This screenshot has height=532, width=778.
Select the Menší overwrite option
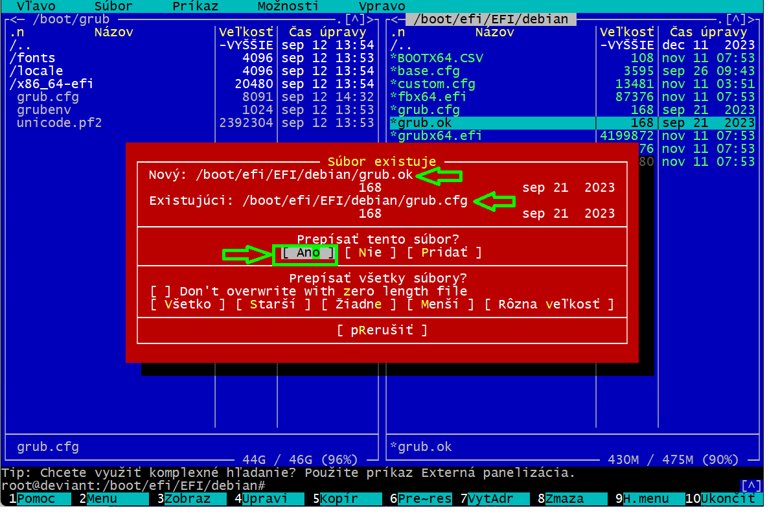440,305
